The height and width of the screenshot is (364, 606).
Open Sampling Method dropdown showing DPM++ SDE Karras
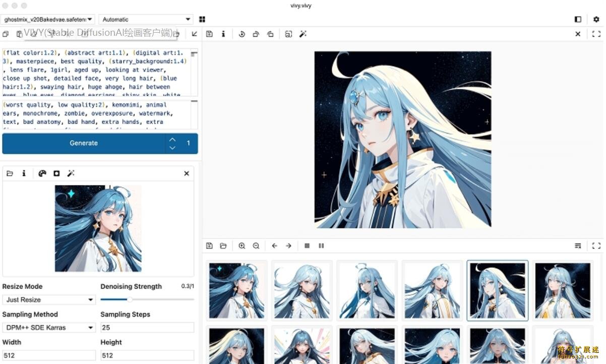click(49, 327)
